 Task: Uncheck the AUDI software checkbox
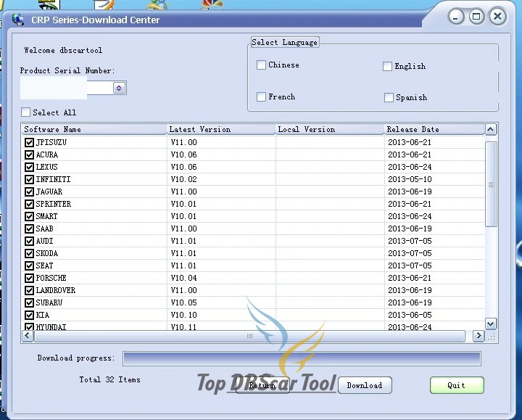coord(29,241)
